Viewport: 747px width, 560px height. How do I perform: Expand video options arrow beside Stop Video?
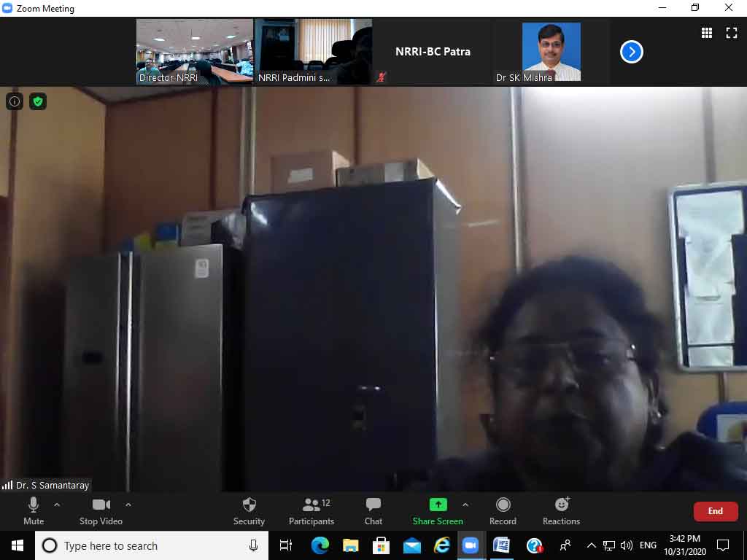(x=128, y=505)
